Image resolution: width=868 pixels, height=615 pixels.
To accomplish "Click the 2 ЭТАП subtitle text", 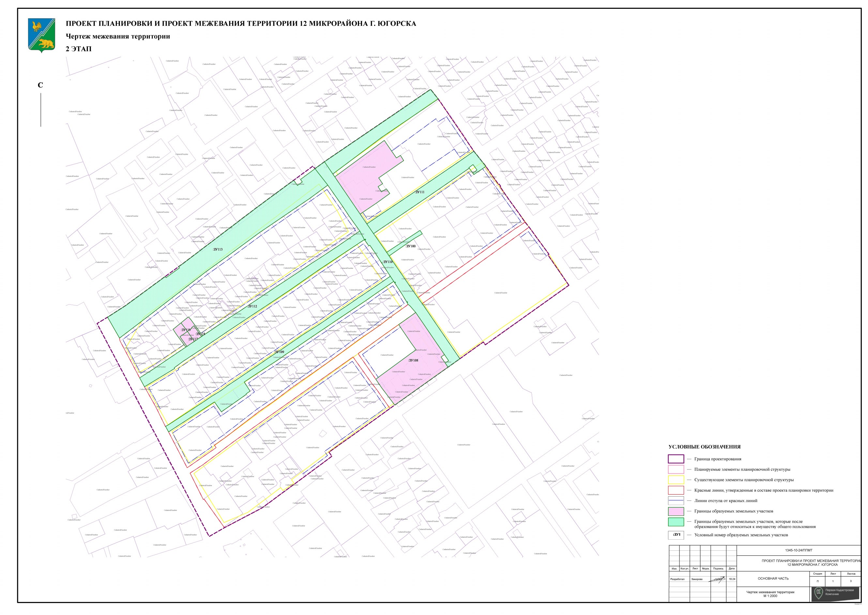I will click(x=79, y=49).
